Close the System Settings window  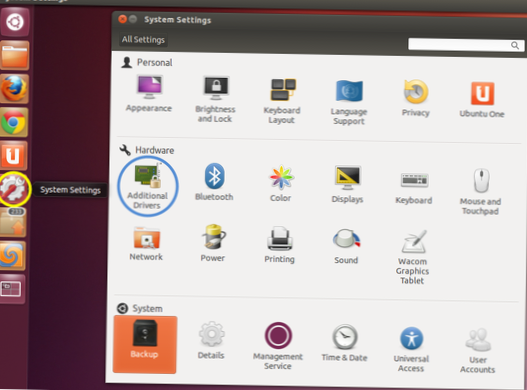point(123,19)
